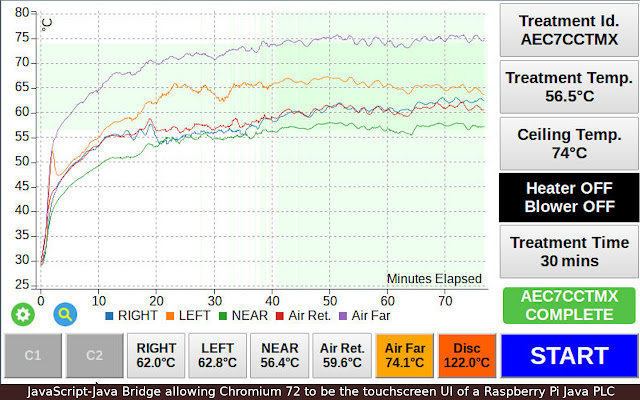Click the blue magnifier zoom icon

pos(65,314)
